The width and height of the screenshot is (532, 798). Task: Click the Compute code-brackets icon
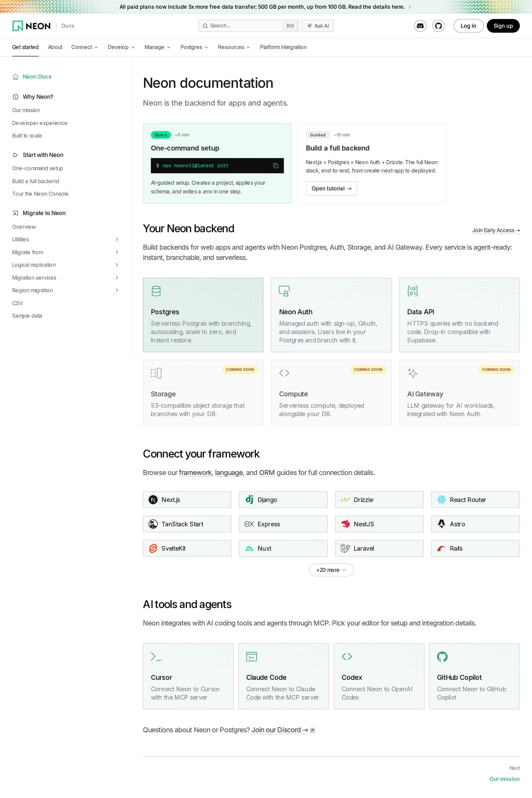pos(284,373)
